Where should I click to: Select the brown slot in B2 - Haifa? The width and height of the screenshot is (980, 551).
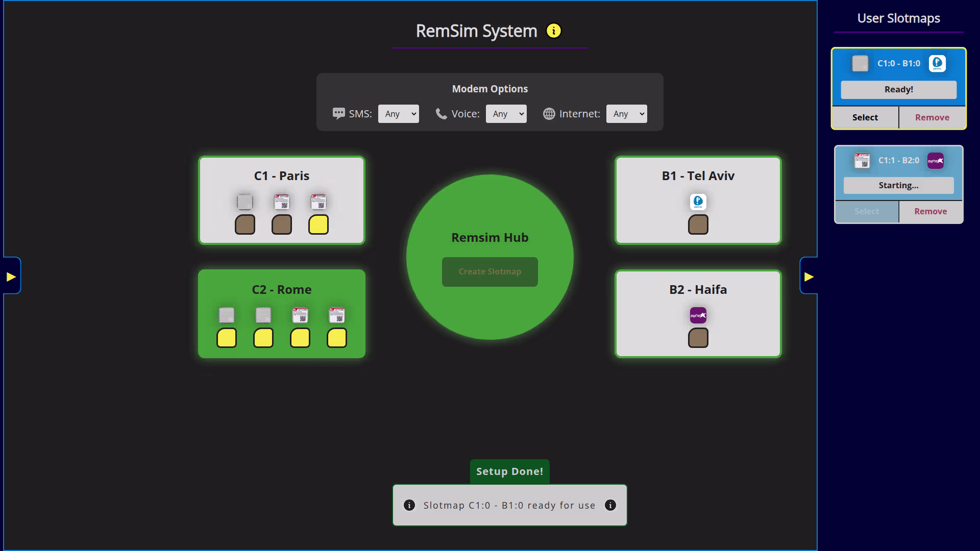698,338
